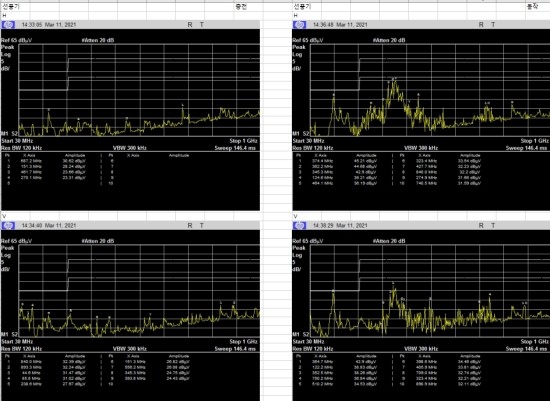Viewport: 550px width, 401px height.
Task: Click 'Peak' detector label in the 14:36:48 capture
Action: 299,47
